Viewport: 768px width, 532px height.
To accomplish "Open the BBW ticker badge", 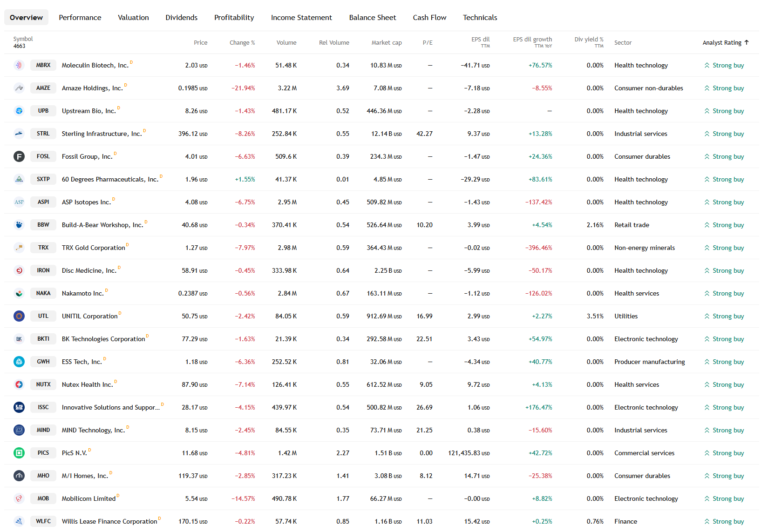I will point(43,225).
